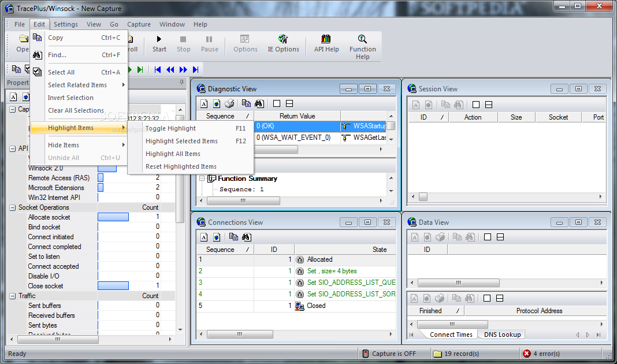Collapse the Function Summary tree node
Viewport: 617px width, 364px height.
(202, 179)
